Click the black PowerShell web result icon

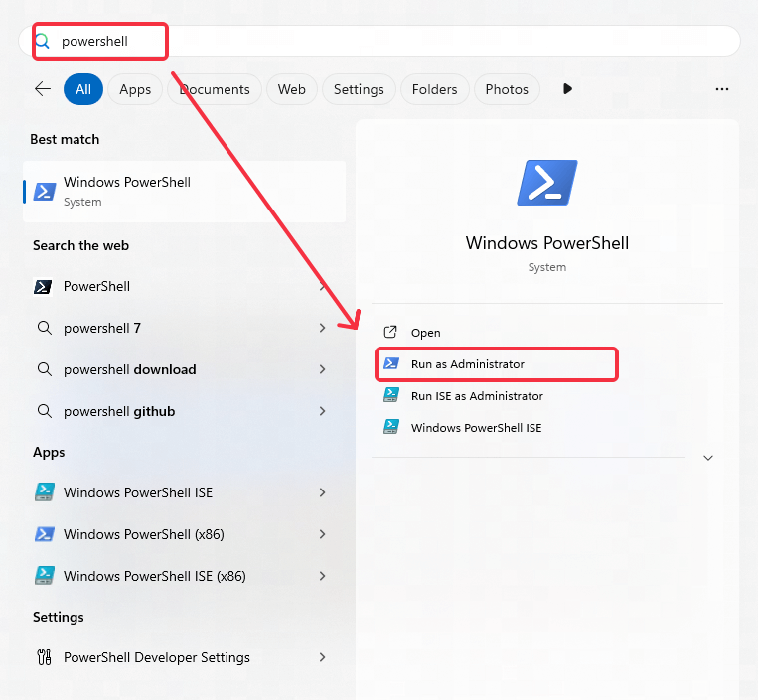[x=44, y=286]
